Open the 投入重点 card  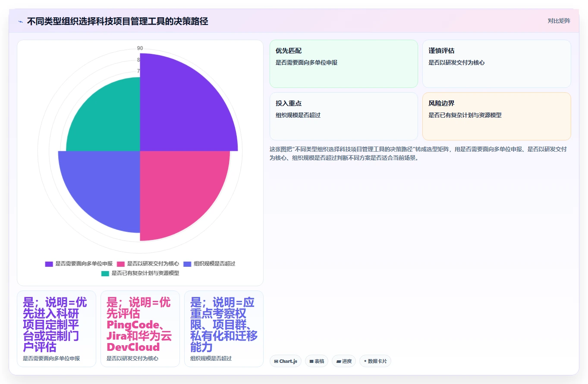pos(344,116)
